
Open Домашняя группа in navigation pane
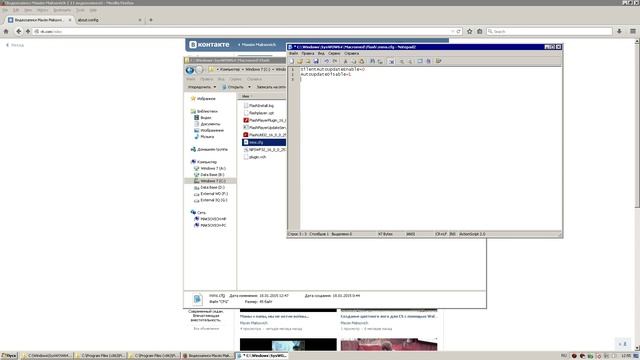point(209,150)
